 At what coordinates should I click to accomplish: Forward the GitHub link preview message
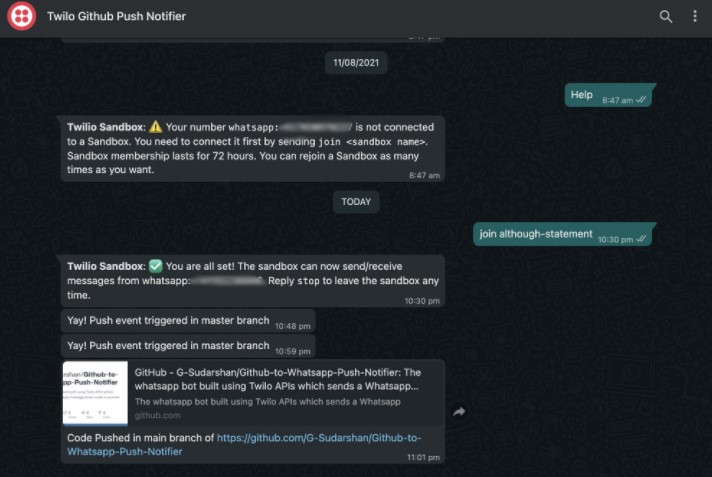pos(459,412)
